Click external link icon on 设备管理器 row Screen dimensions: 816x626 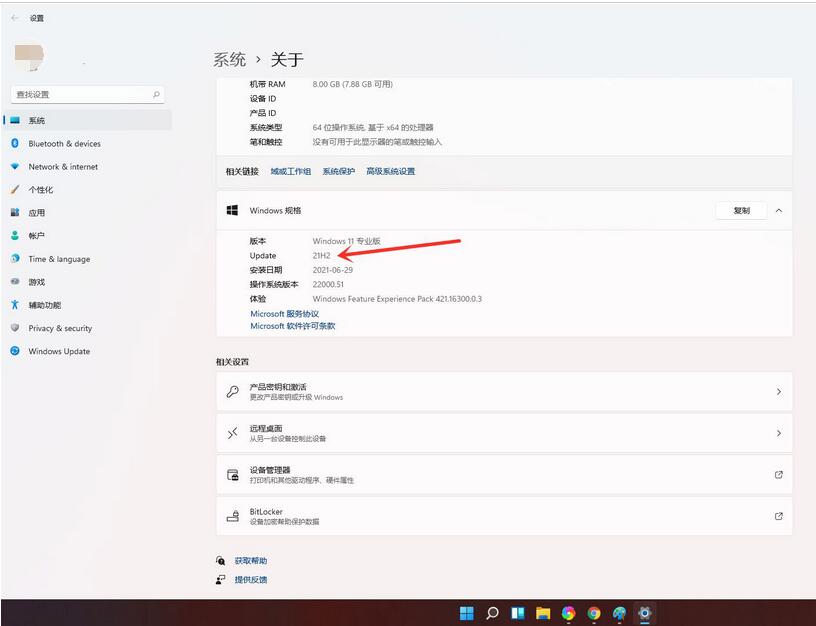(779, 475)
